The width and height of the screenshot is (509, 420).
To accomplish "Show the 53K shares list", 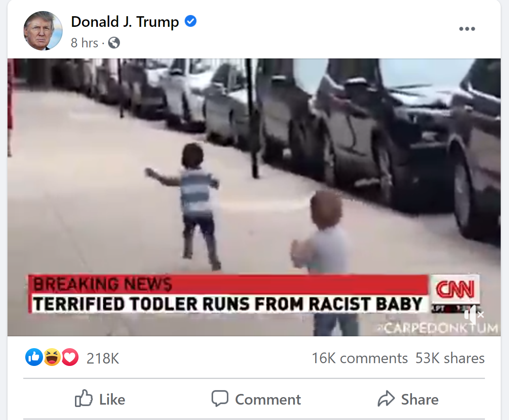I will tap(450, 358).
